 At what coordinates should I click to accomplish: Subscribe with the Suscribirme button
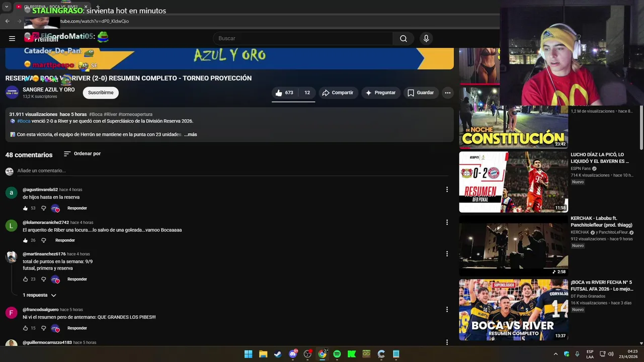101,93
